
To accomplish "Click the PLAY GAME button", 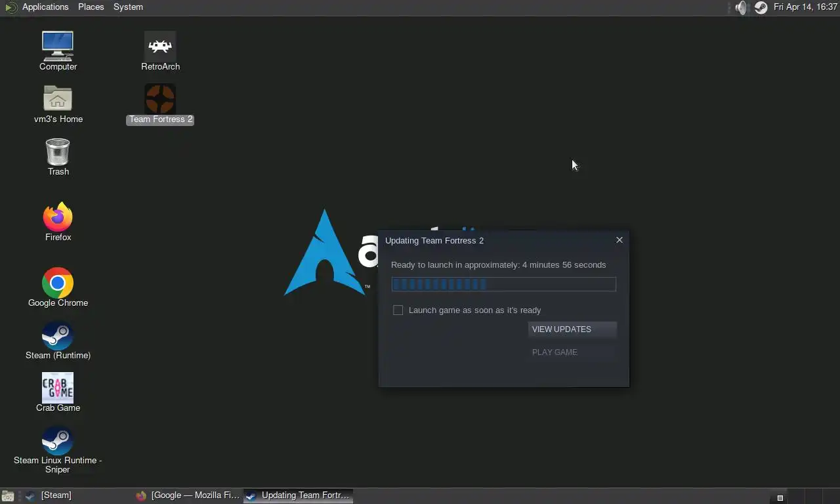I will click(572, 352).
